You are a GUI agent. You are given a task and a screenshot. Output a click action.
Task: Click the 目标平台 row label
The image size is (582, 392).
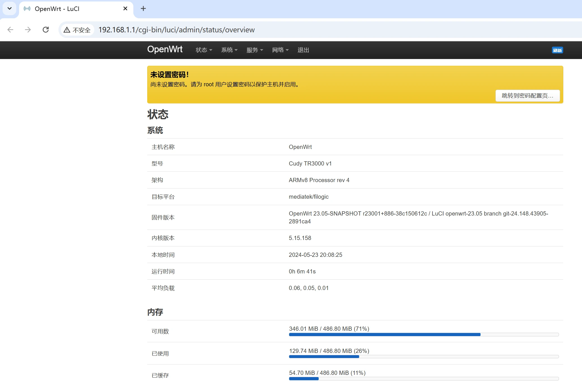point(163,197)
